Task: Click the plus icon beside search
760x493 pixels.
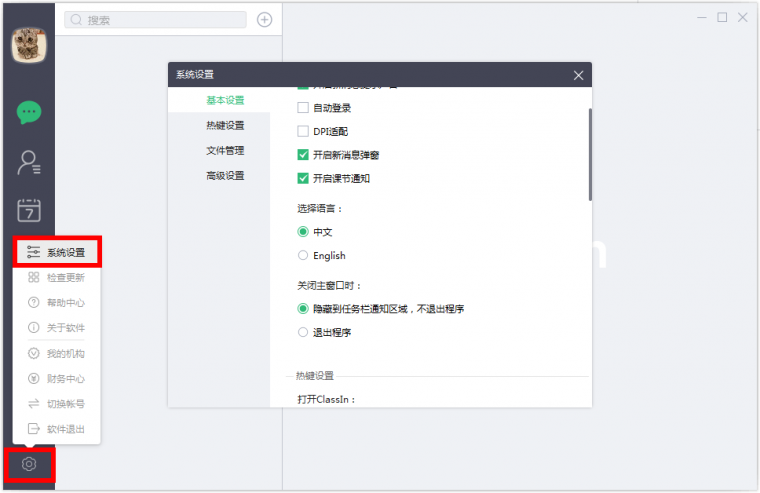Action: [264, 19]
